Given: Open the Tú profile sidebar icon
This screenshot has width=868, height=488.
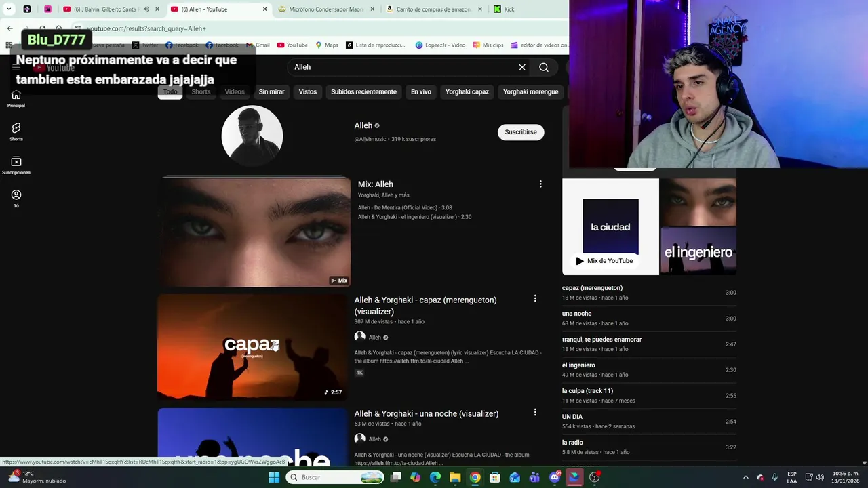Looking at the screenshot, I should click(16, 198).
